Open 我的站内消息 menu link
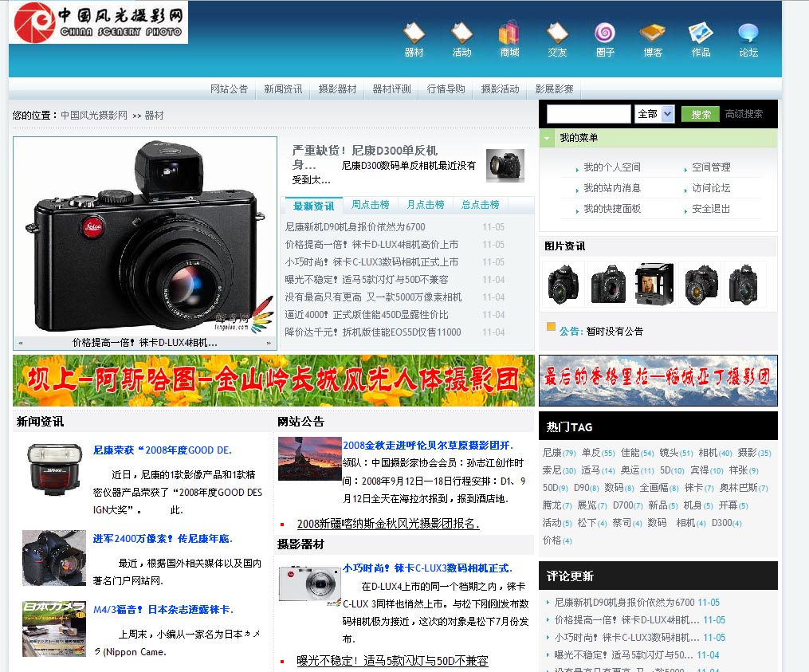This screenshot has width=809, height=672. 612,188
